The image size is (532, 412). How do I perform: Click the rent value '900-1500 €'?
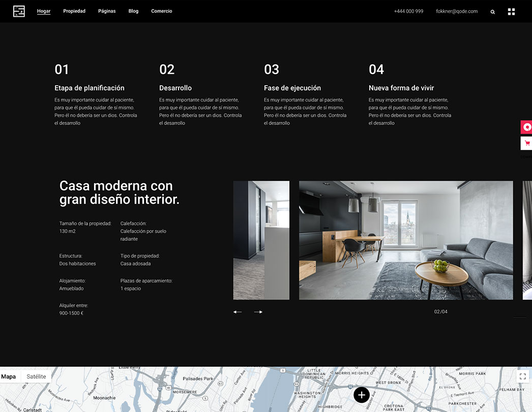pyautogui.click(x=71, y=313)
